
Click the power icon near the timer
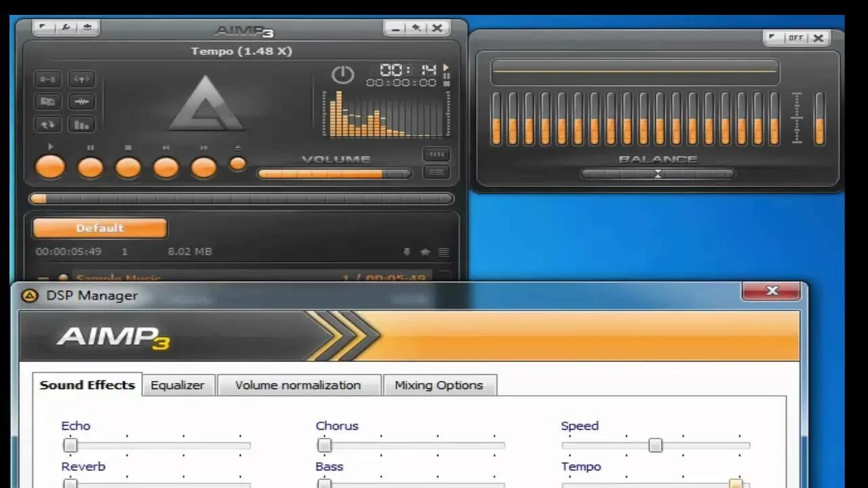click(x=342, y=75)
